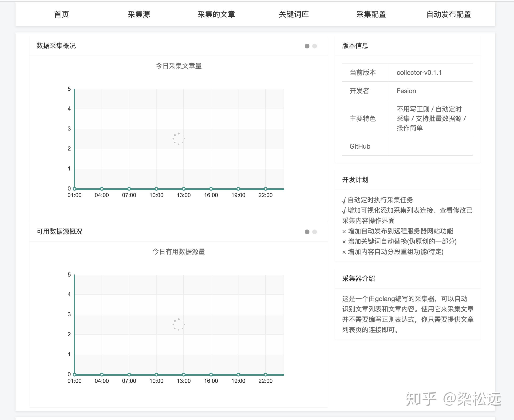
Task: Click 22:00 data point in 今日采集文章量 chart
Action: point(266,189)
